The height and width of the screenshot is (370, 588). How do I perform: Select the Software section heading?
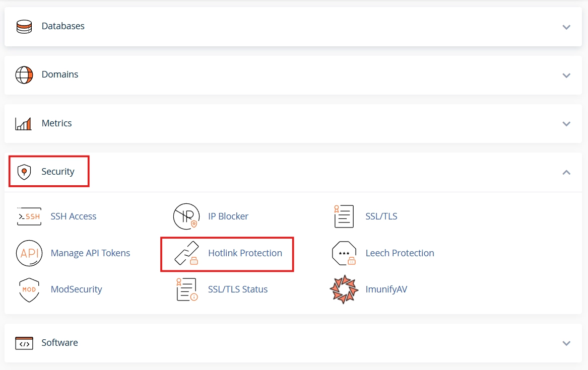[x=59, y=343]
